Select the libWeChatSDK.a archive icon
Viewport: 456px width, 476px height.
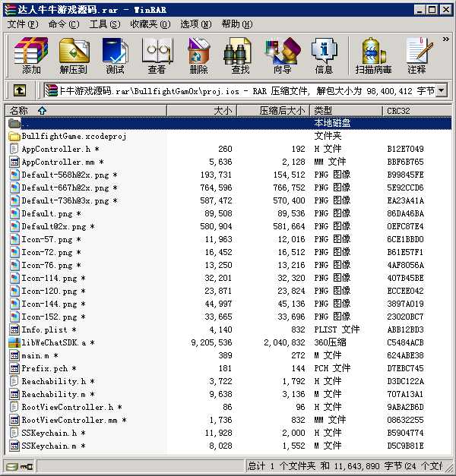coord(14,342)
